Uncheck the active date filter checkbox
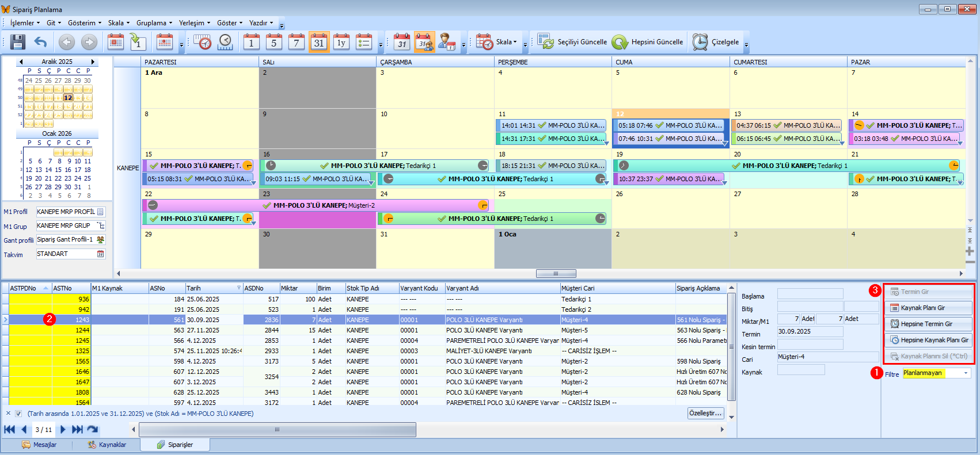980x455 pixels. pyautogui.click(x=18, y=414)
